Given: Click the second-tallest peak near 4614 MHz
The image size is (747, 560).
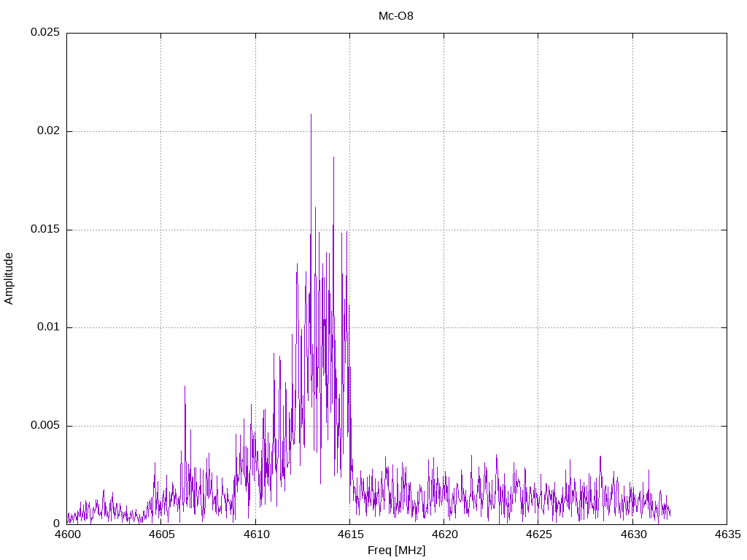Looking at the screenshot, I should pyautogui.click(x=333, y=159).
